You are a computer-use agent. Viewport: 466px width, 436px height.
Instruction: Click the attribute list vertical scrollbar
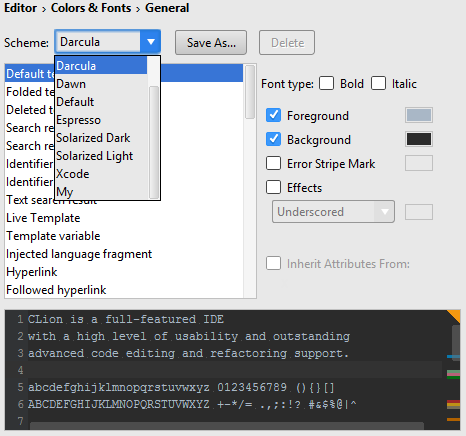[250, 92]
